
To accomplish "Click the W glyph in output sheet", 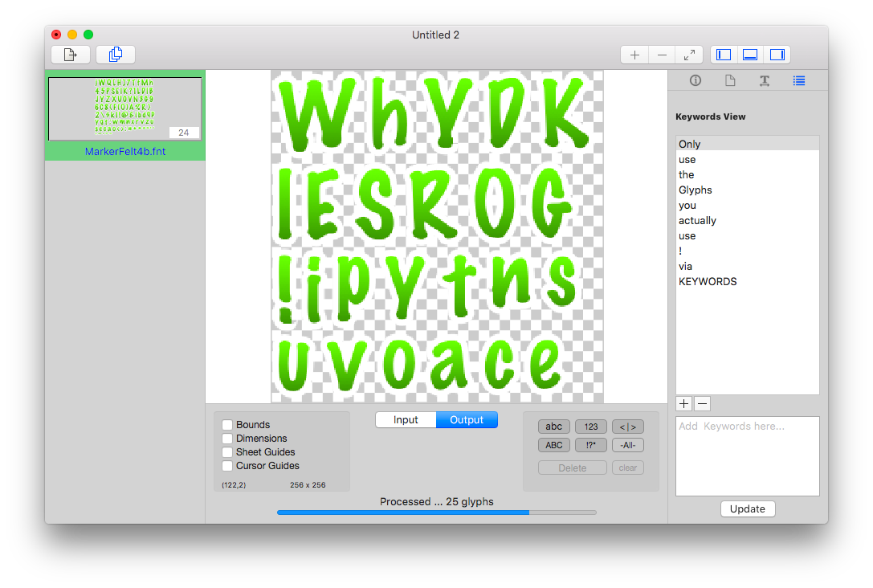I will coord(318,114).
